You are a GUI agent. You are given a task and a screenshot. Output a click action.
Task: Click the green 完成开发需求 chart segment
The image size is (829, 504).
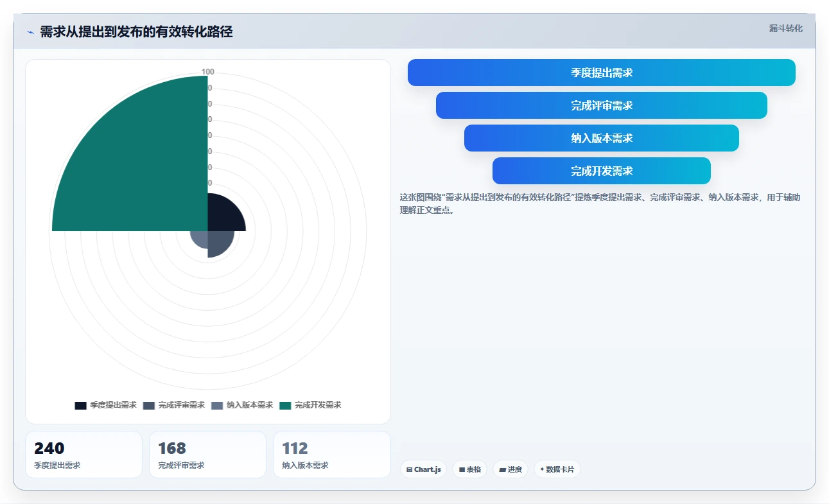pyautogui.click(x=141, y=167)
